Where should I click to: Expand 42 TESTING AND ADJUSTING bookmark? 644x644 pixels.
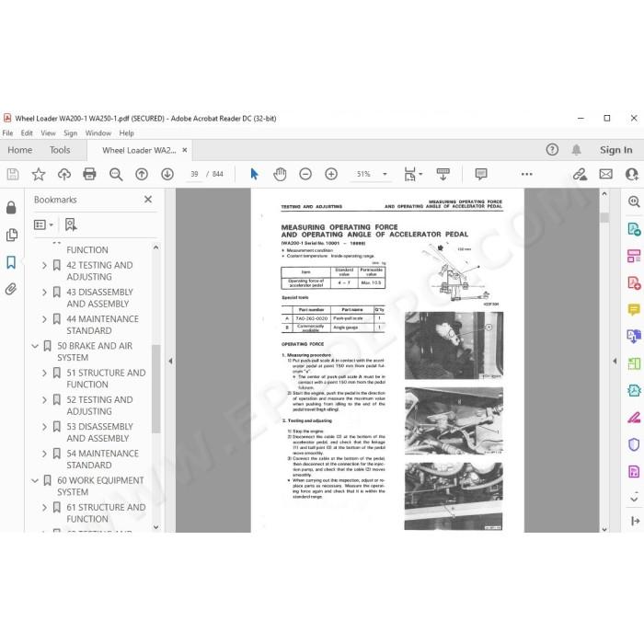44,265
